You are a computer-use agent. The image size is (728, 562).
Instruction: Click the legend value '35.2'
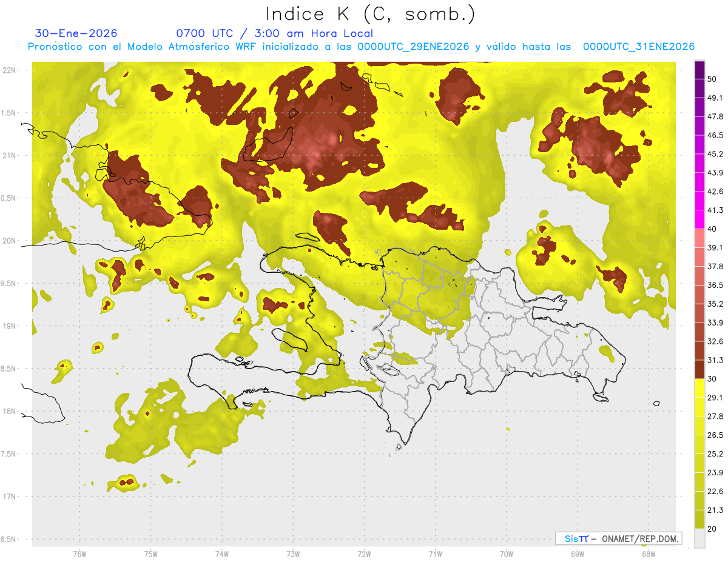click(x=715, y=304)
